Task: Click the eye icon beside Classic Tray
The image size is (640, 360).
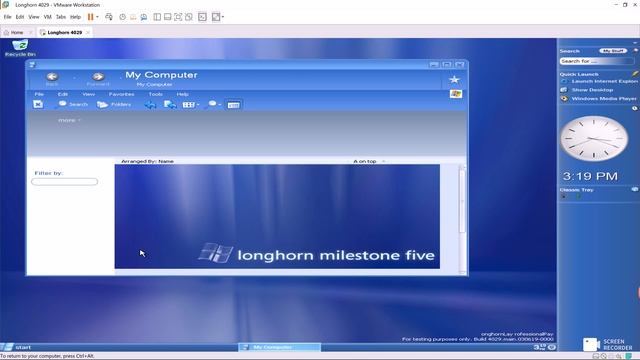Action: pyautogui.click(x=635, y=189)
